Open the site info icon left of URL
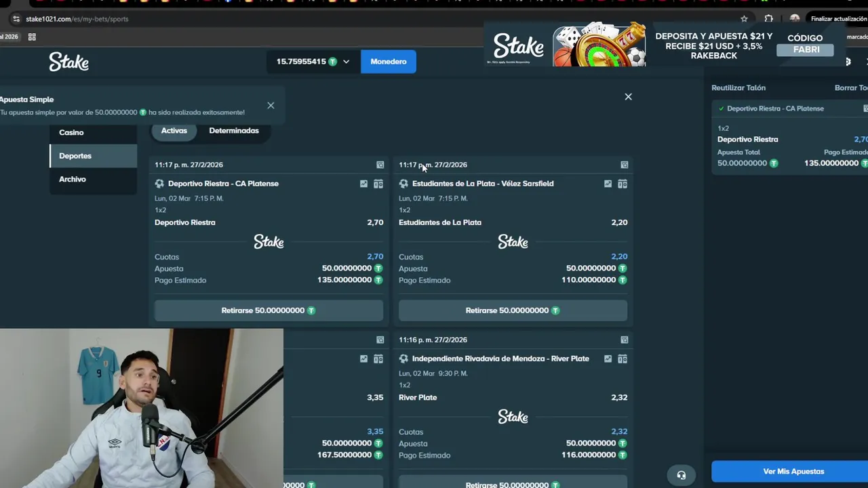 (x=16, y=19)
